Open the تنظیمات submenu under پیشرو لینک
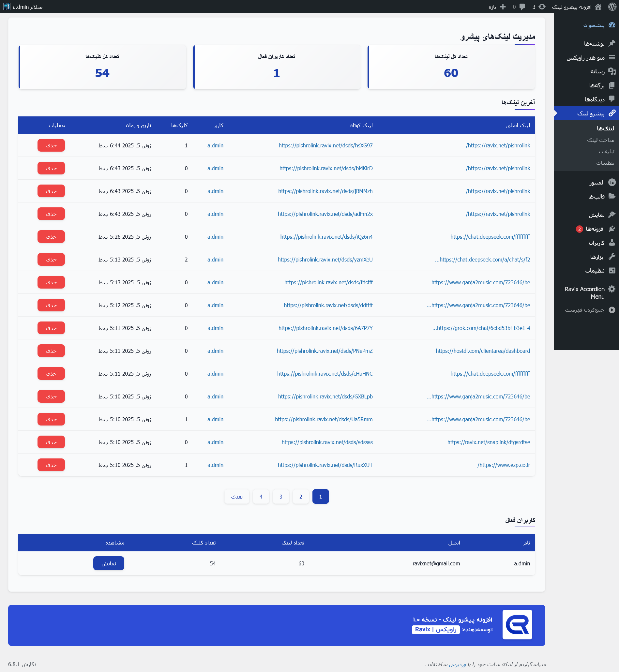 click(x=605, y=163)
